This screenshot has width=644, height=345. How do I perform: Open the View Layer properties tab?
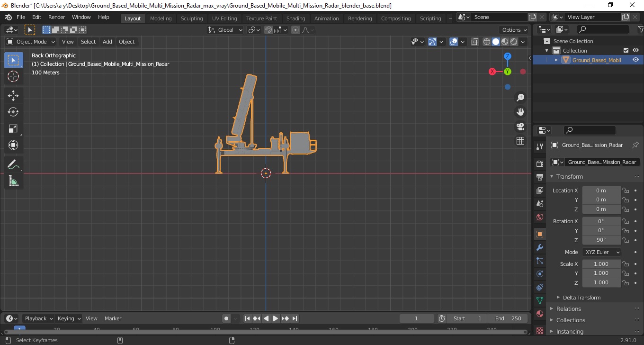pyautogui.click(x=539, y=190)
